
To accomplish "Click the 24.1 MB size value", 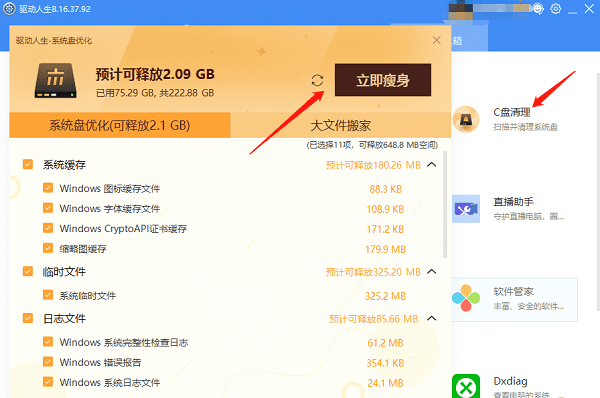I will (x=385, y=383).
